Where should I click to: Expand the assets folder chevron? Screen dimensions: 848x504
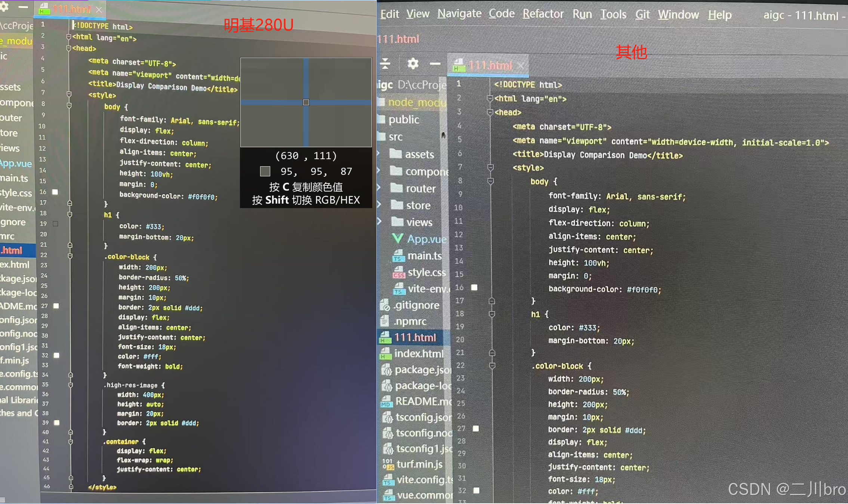379,153
